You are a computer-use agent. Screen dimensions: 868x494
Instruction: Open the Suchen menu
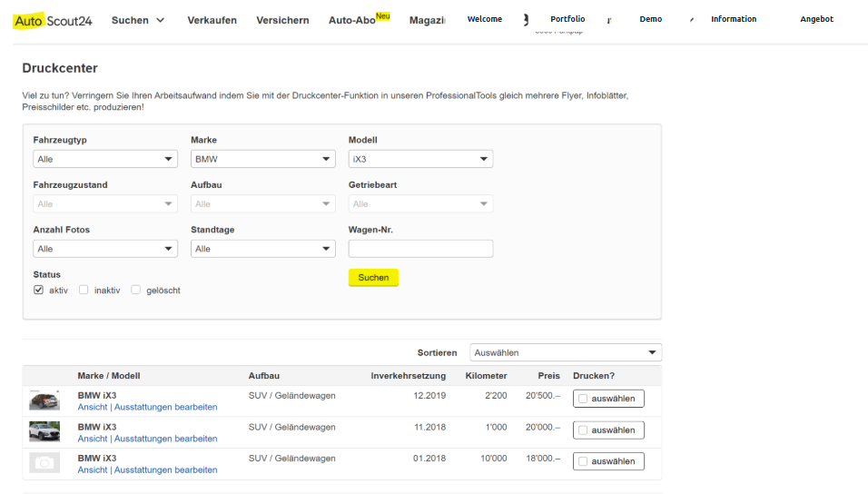coord(138,21)
